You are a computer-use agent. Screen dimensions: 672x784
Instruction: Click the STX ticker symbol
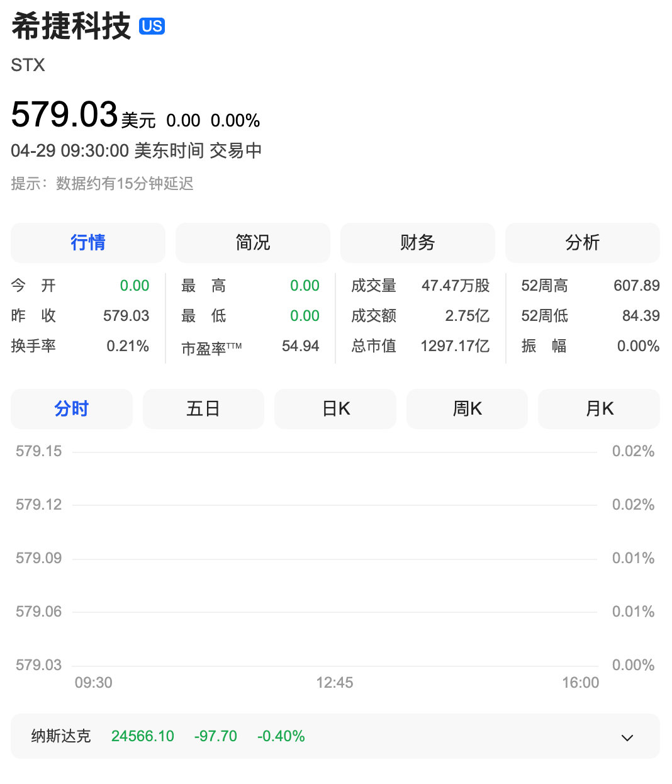tap(28, 65)
